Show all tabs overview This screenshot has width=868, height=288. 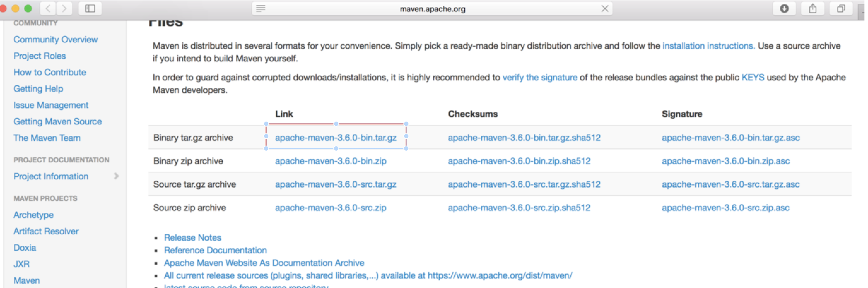pyautogui.click(x=841, y=9)
